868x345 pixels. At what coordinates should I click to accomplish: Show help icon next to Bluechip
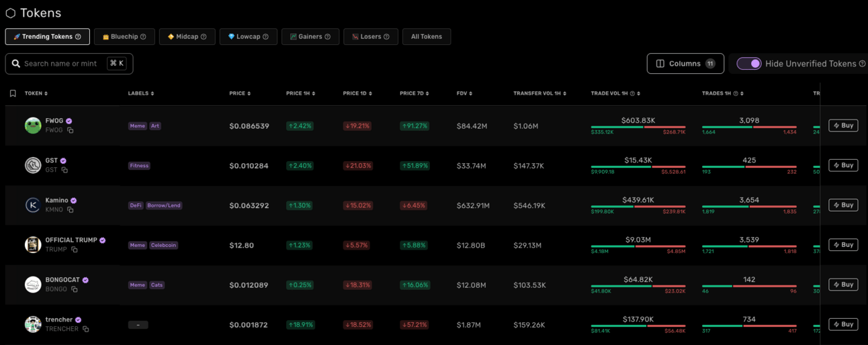coord(143,37)
